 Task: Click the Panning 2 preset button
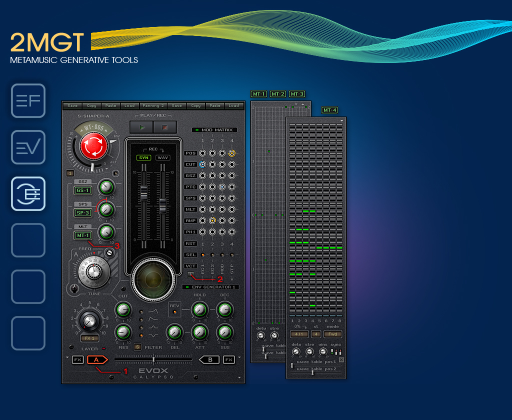click(x=153, y=105)
